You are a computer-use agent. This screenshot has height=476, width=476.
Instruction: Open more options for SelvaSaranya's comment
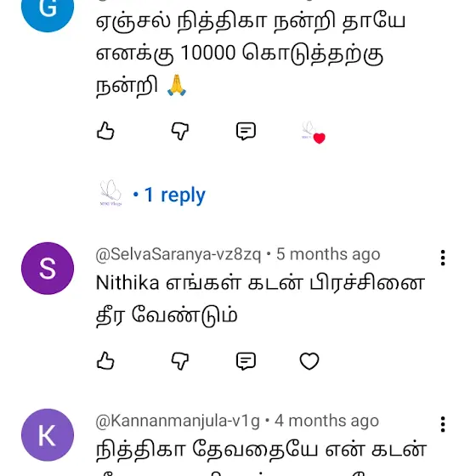(443, 258)
